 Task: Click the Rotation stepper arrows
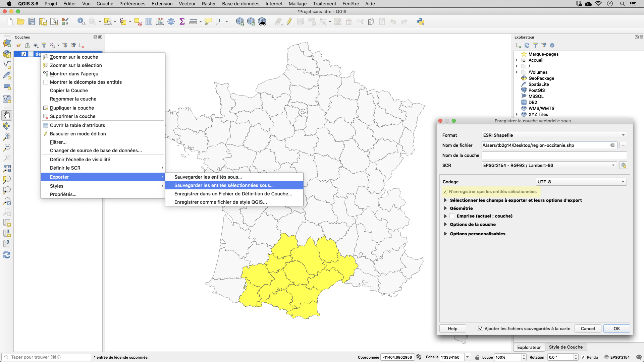click(576, 357)
